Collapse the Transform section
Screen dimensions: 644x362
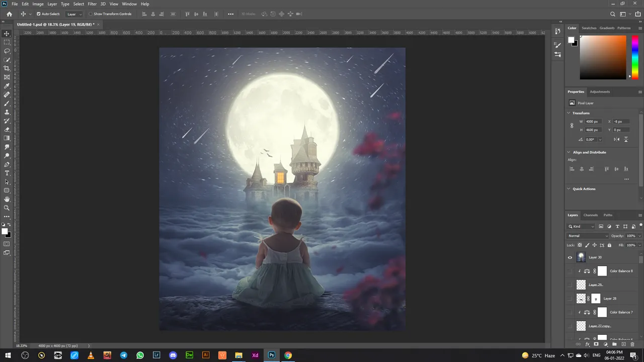[x=569, y=113]
